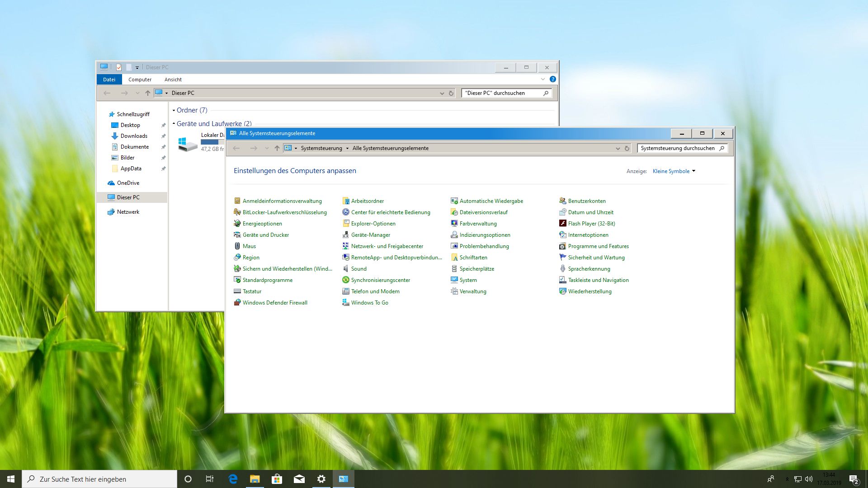868x488 pixels.
Task: Click the Spracherkennung microphone icon
Action: coord(562,269)
